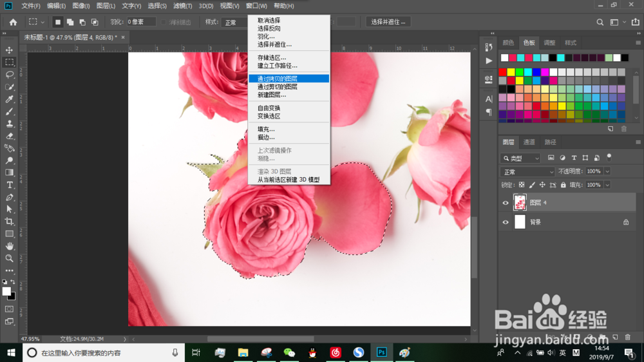Image resolution: width=644 pixels, height=362 pixels.
Task: Pick the yellow swatch in color grid
Action: tap(511, 72)
